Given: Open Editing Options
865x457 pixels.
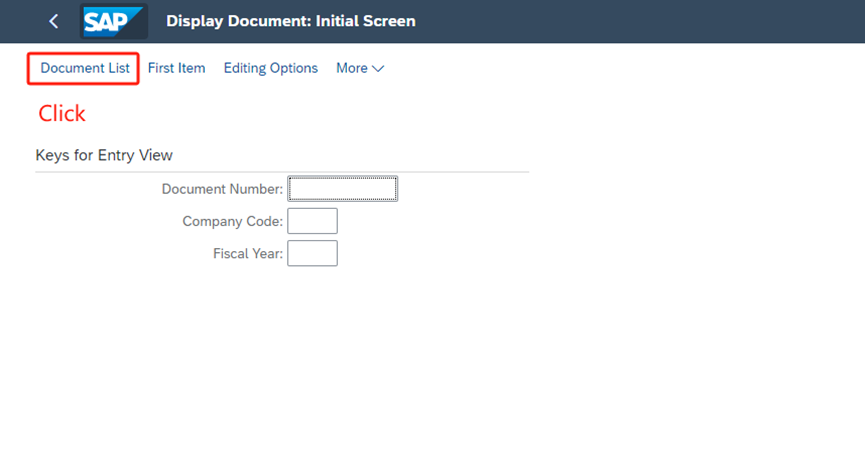Looking at the screenshot, I should pyautogui.click(x=270, y=68).
